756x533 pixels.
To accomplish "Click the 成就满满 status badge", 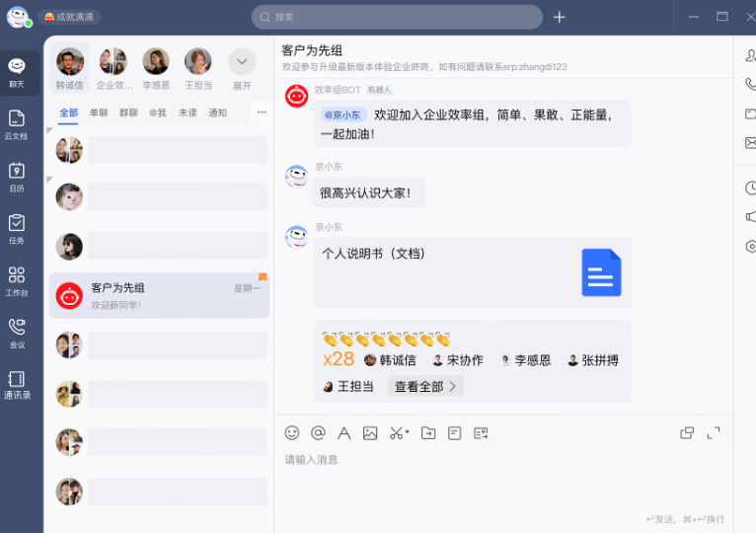I will pos(69,17).
